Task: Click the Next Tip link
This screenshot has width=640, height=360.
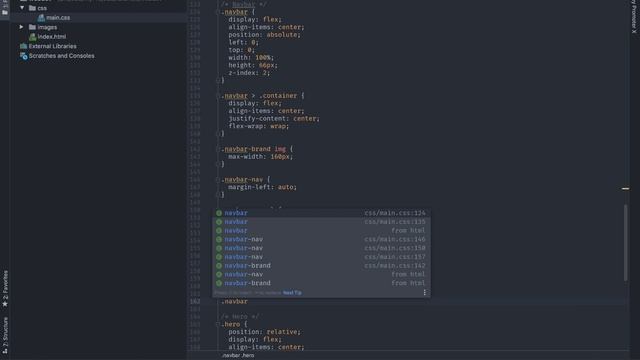Action: (x=292, y=293)
